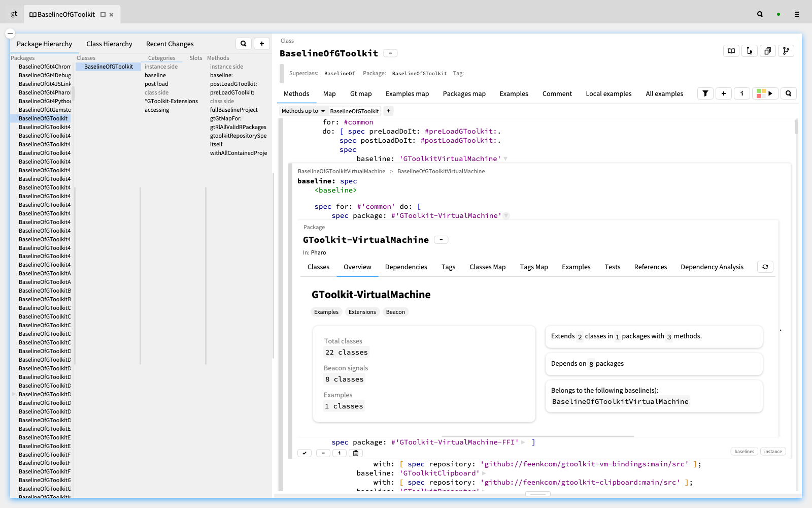Image resolution: width=812 pixels, height=508 pixels.
Task: Copy the method with the clipboard icon
Action: 356,453
